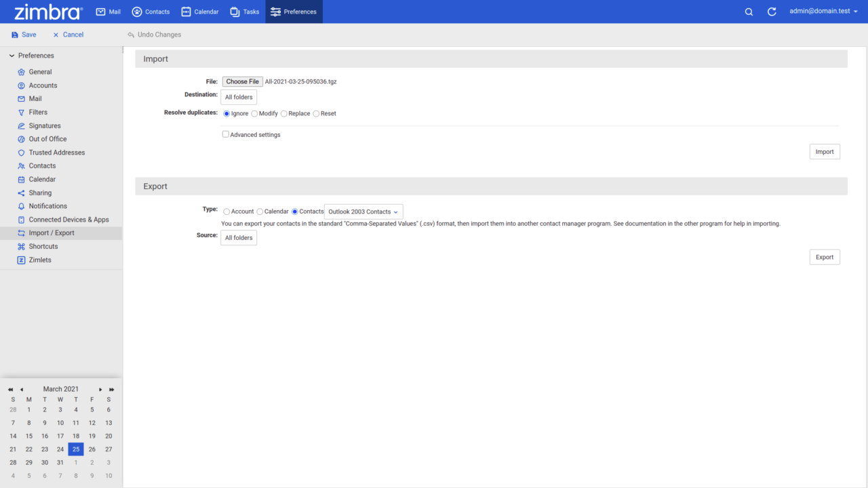Select March 31 in the mini calendar
Image resolution: width=868 pixels, height=488 pixels.
[60, 462]
